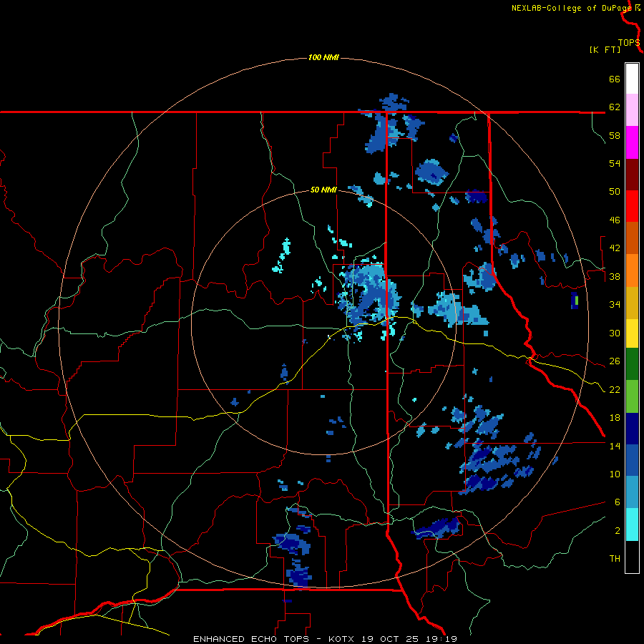The image size is (644, 644).
Task: Click the '[K FT]' units label
Action: pyautogui.click(x=605, y=49)
